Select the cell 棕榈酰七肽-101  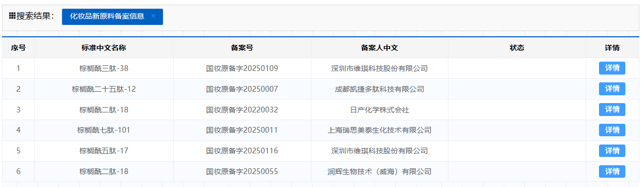pyautogui.click(x=103, y=130)
